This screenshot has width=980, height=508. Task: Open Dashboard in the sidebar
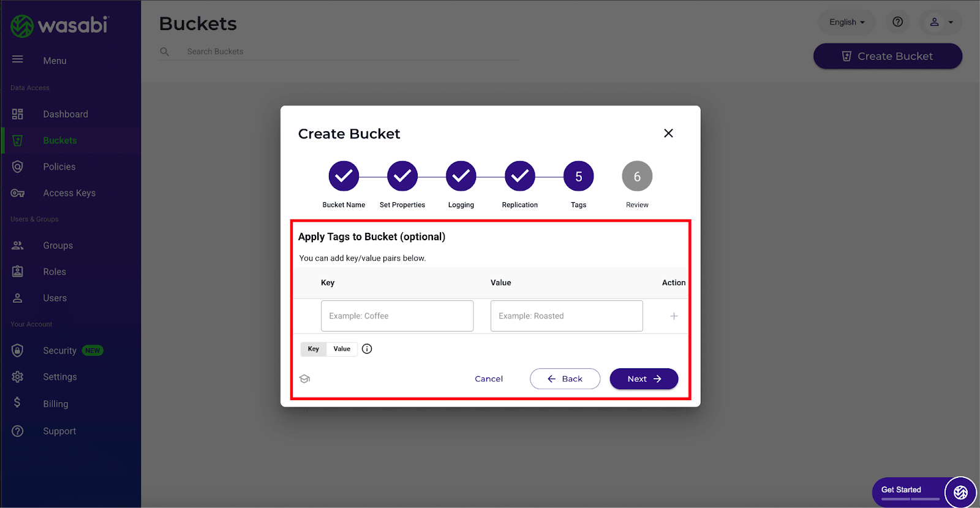[x=66, y=114]
